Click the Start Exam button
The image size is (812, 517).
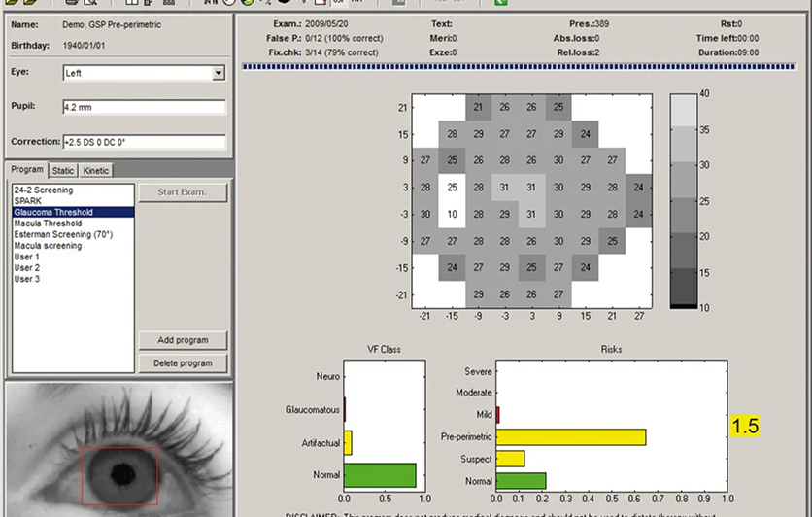tap(183, 192)
